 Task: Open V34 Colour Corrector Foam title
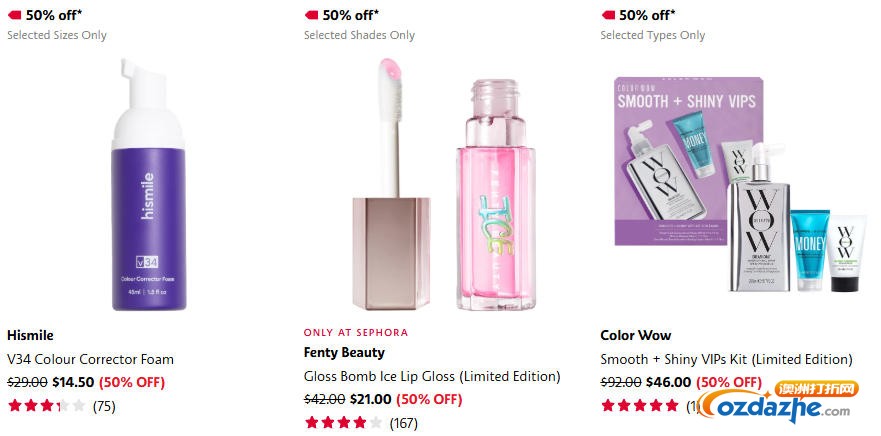[90, 359]
